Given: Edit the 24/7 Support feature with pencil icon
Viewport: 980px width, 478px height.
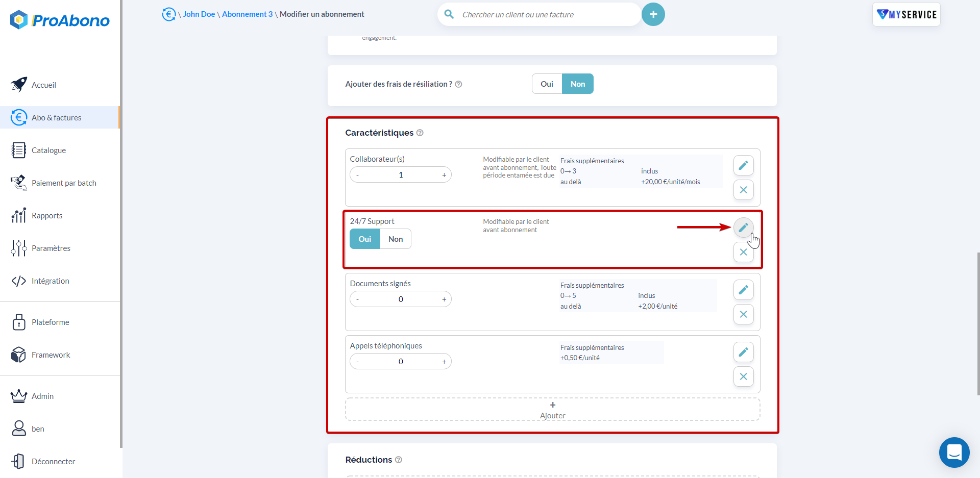Looking at the screenshot, I should [x=743, y=228].
